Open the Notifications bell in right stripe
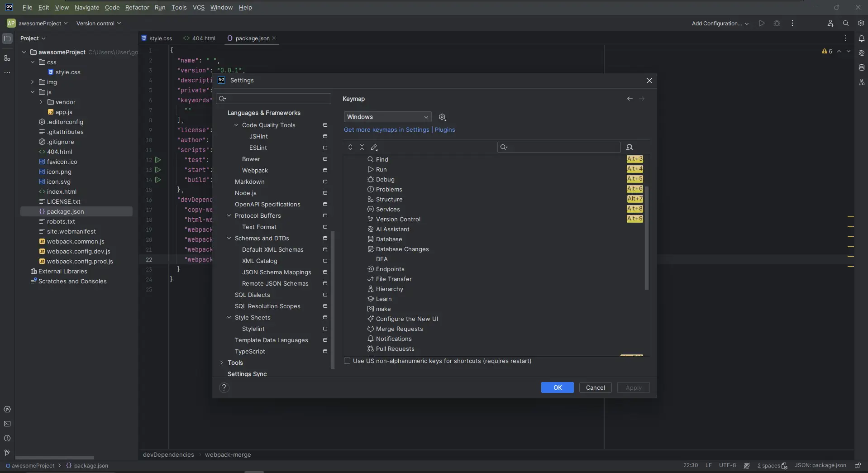 point(861,38)
